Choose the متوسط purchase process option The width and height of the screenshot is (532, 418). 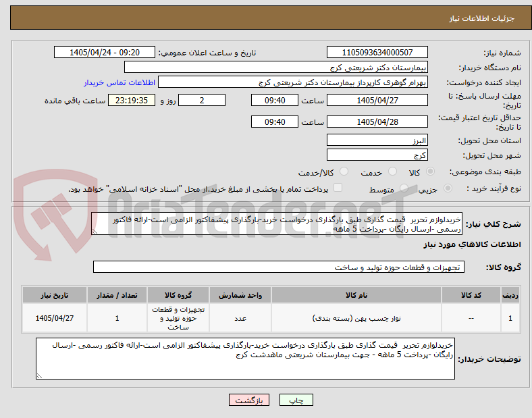pos(404,188)
